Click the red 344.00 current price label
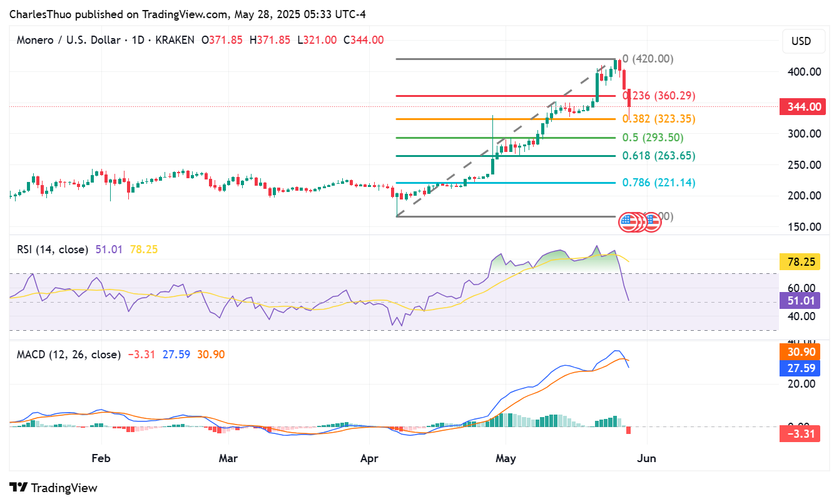This screenshot has height=504, width=839. click(x=800, y=107)
